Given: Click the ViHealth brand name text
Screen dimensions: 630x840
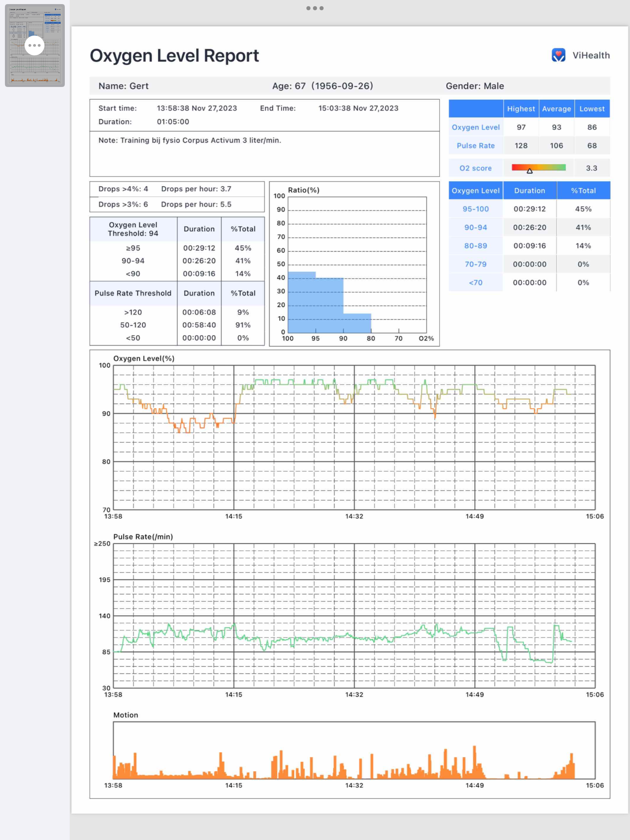Looking at the screenshot, I should [x=591, y=55].
